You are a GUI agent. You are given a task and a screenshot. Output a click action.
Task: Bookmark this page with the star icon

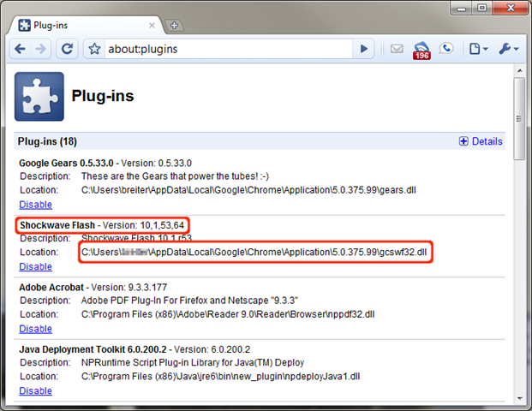coord(93,49)
